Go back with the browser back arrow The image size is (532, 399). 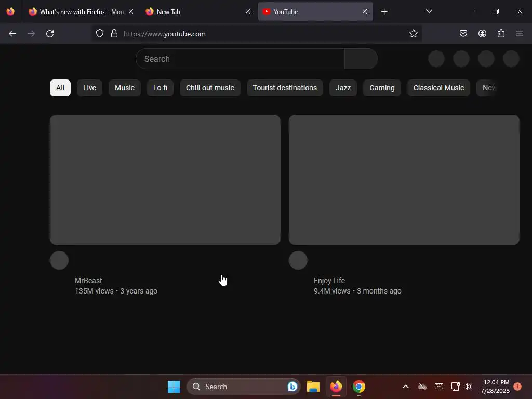(12, 34)
